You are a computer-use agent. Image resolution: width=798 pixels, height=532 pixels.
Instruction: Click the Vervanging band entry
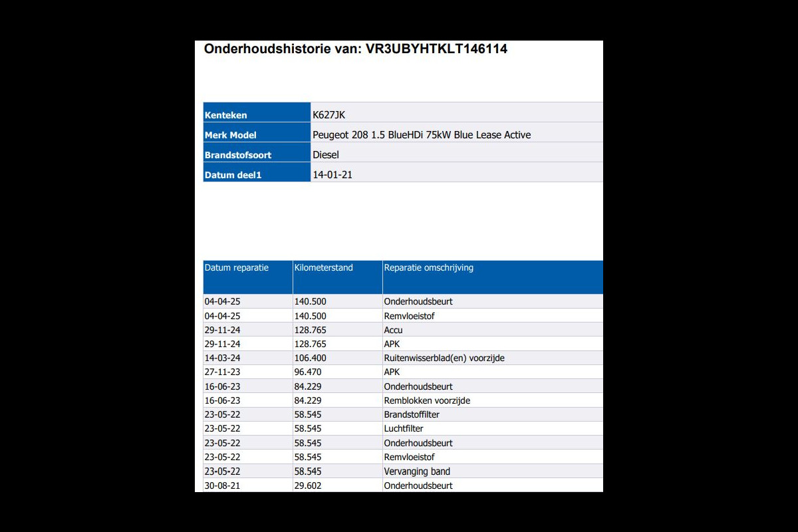pos(417,471)
